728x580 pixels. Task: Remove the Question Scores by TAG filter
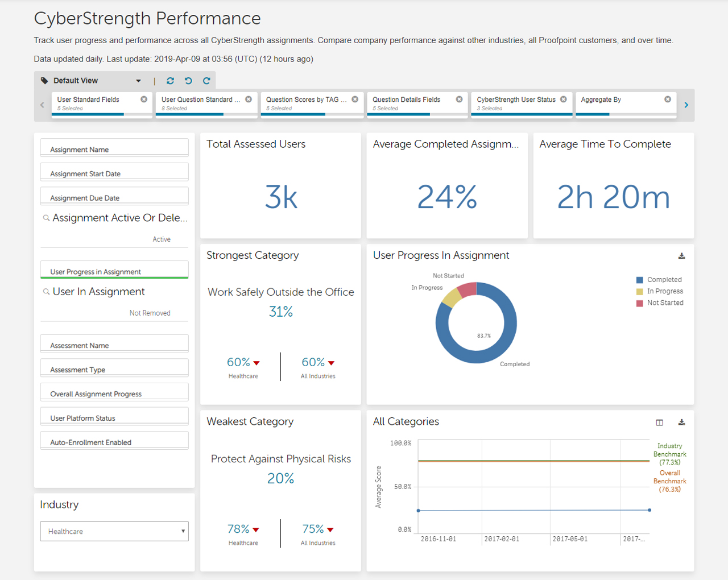click(x=355, y=99)
